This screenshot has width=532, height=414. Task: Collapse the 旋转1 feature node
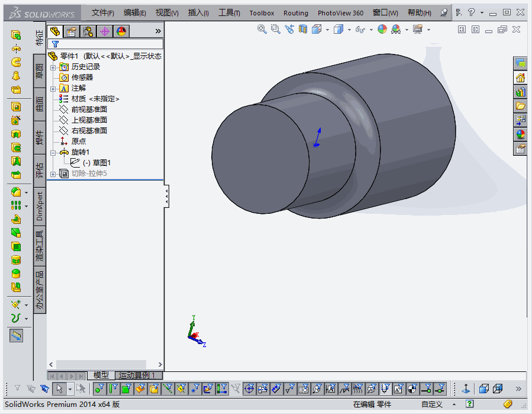pyautogui.click(x=53, y=153)
